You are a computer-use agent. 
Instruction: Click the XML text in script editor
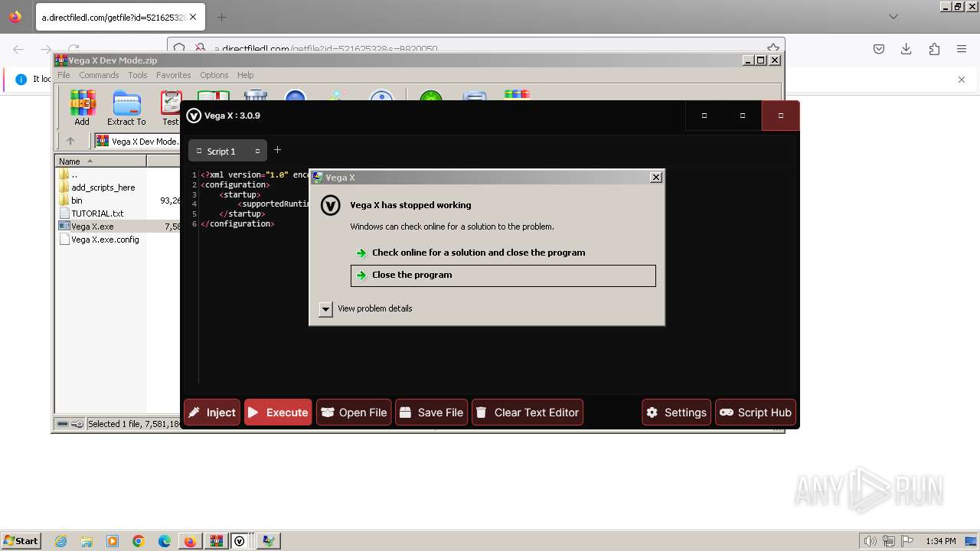(x=256, y=200)
